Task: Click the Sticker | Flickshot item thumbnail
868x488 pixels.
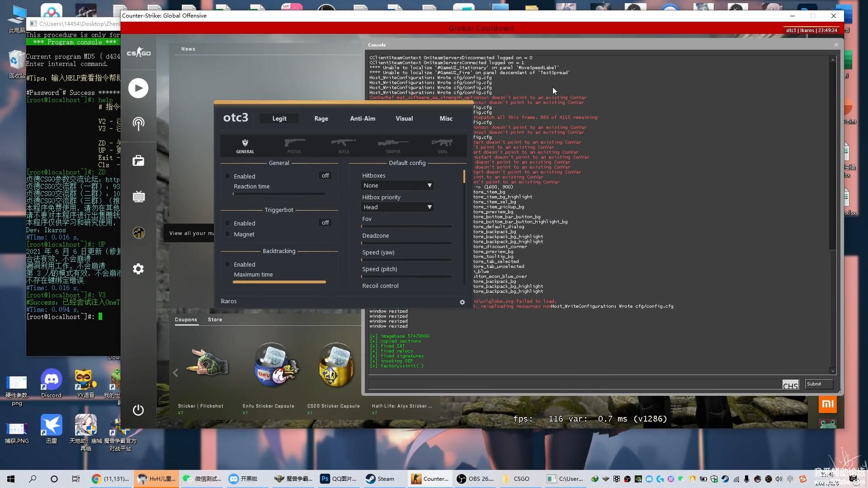Action: click(208, 363)
